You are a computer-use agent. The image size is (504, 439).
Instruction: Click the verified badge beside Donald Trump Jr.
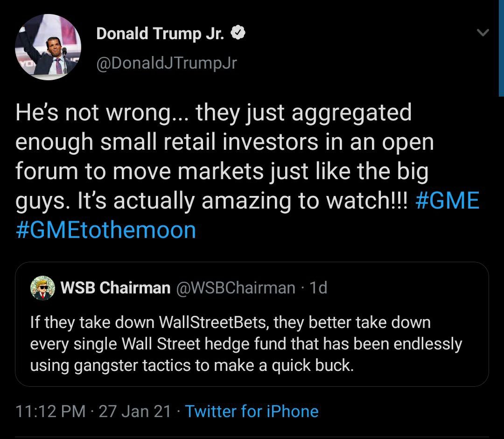point(238,34)
